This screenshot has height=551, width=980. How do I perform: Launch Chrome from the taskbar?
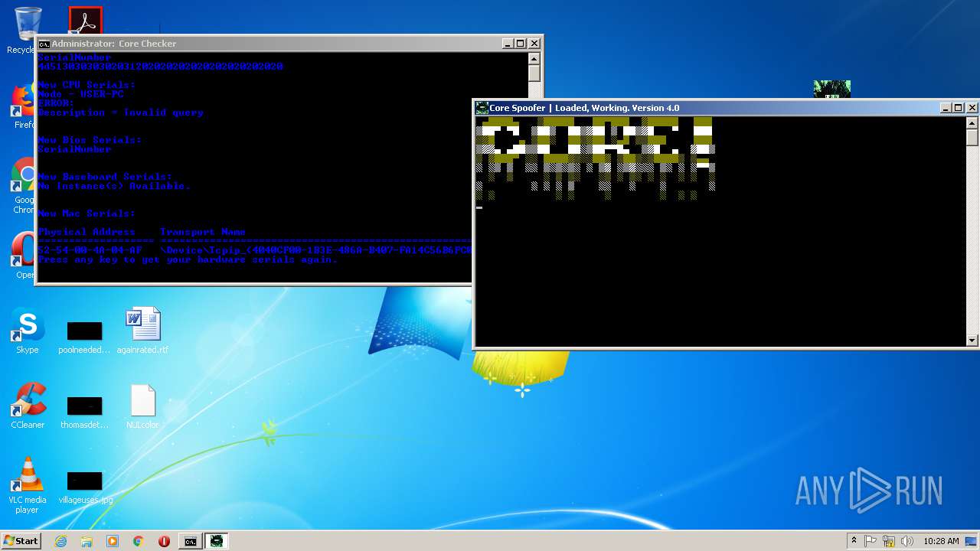(x=139, y=541)
